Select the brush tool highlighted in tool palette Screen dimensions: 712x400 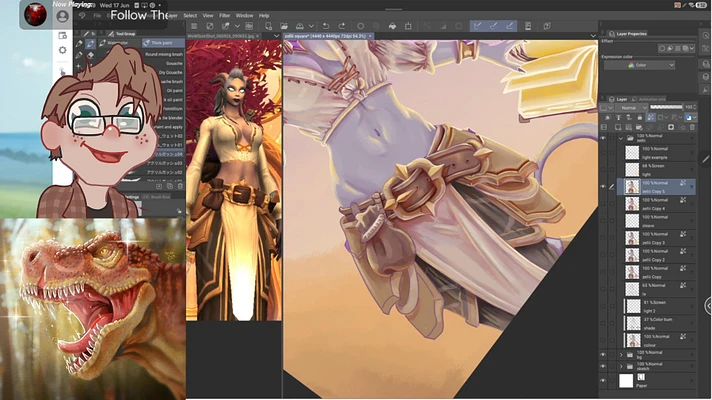point(90,44)
